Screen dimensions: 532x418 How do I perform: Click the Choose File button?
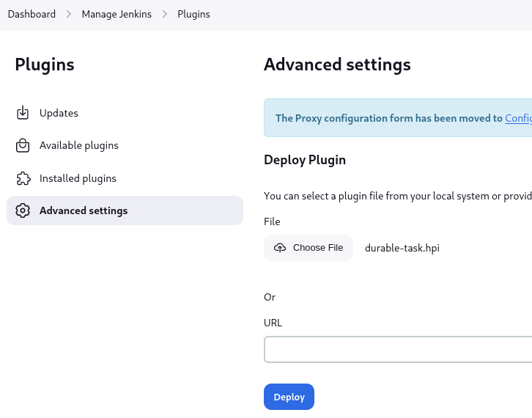[x=309, y=248]
